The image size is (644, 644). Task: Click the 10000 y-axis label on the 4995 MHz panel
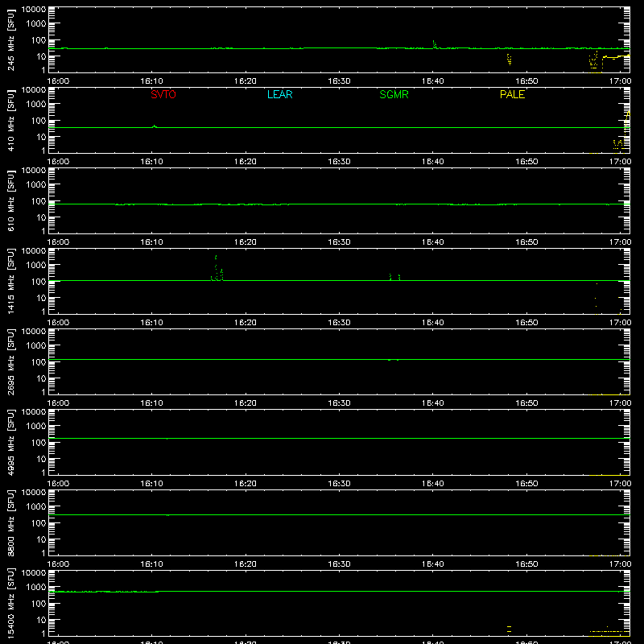33,412
